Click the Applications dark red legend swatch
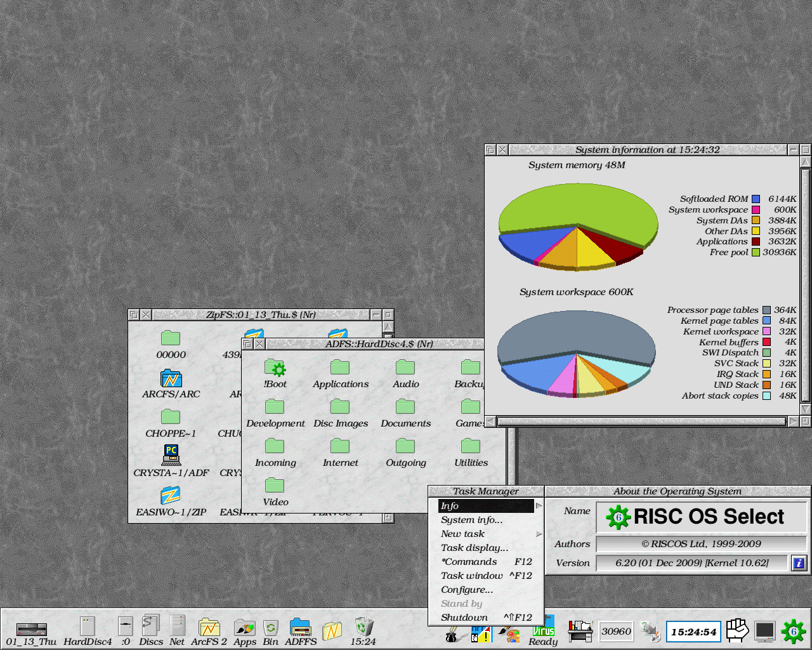Image resolution: width=812 pixels, height=650 pixels. [x=756, y=242]
